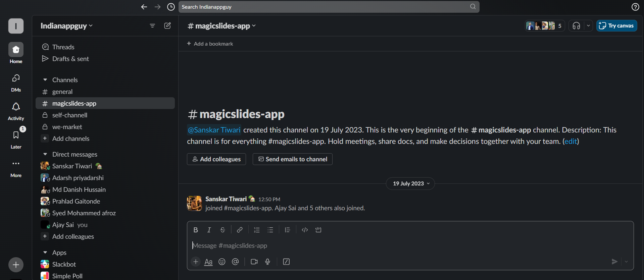
Task: Click the round plus button at bottom left
Action: point(16,265)
